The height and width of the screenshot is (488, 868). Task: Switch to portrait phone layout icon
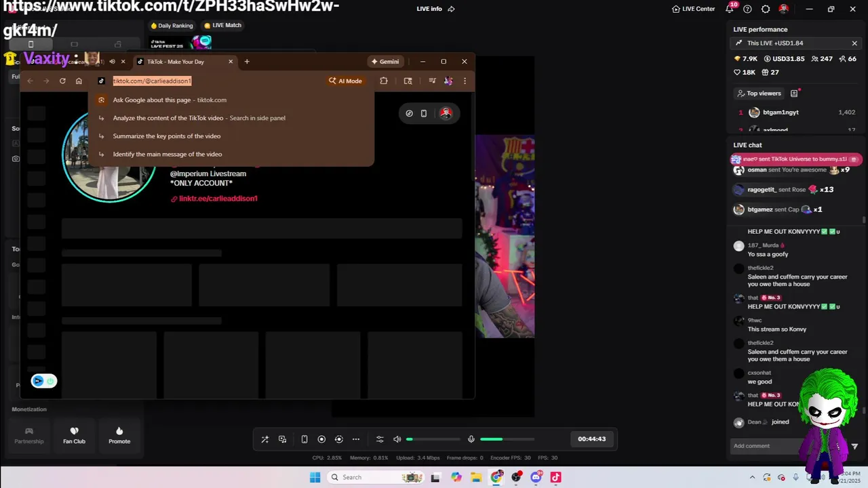(304, 439)
